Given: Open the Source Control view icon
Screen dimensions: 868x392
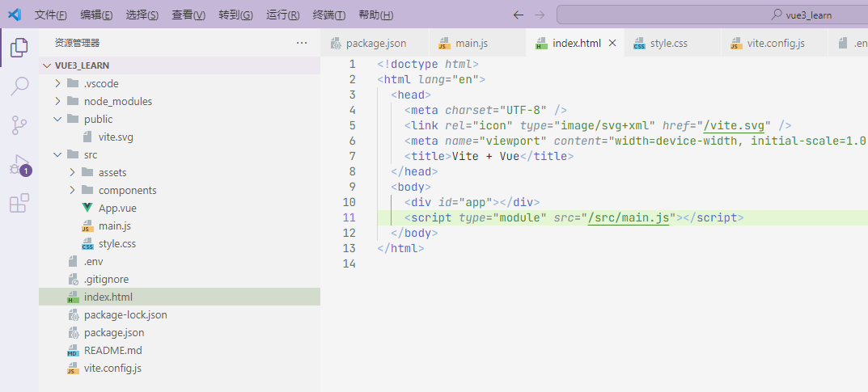Looking at the screenshot, I should [19, 125].
